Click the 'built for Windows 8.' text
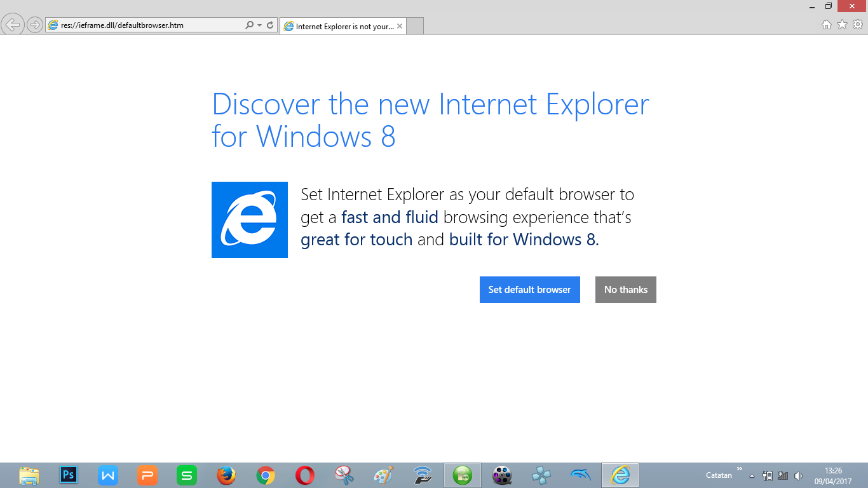This screenshot has width=868, height=488. [524, 240]
